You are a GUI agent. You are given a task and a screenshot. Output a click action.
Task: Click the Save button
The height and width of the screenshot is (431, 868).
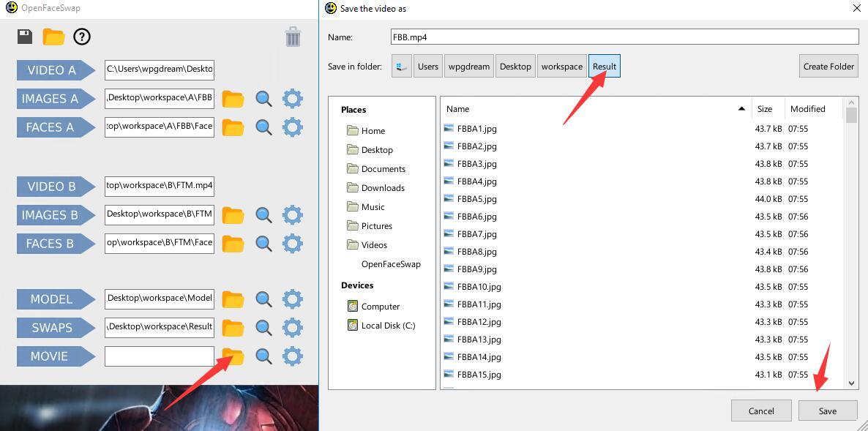point(828,411)
